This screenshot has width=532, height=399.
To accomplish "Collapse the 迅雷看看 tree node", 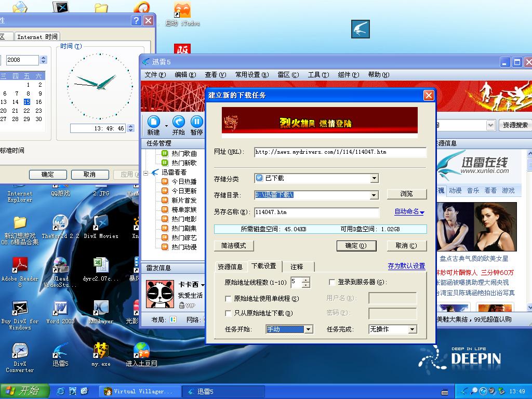I will tap(146, 173).
